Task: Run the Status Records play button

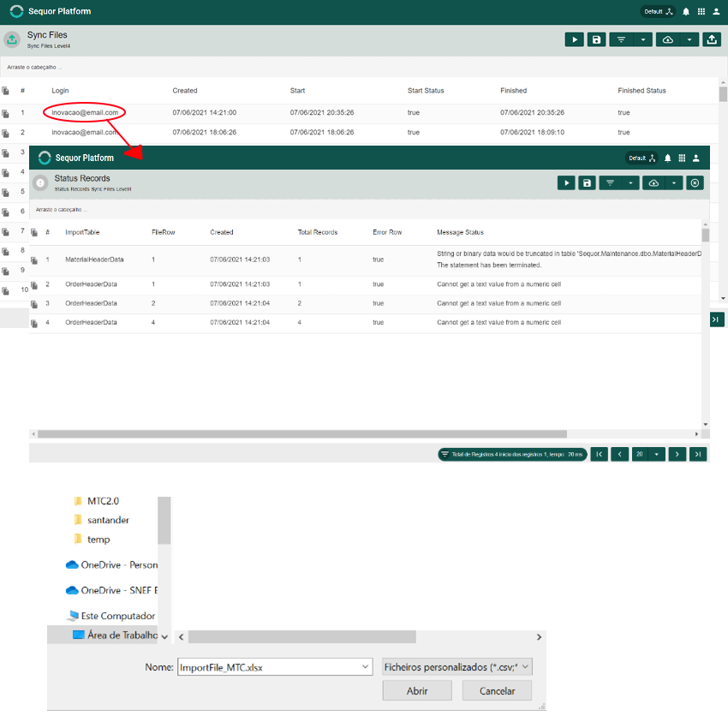Action: pyautogui.click(x=566, y=183)
